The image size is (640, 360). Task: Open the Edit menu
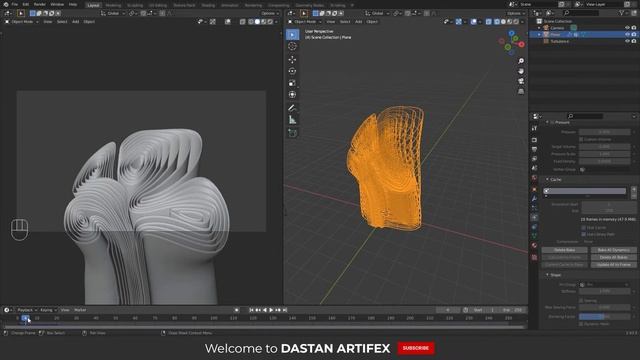26,4
